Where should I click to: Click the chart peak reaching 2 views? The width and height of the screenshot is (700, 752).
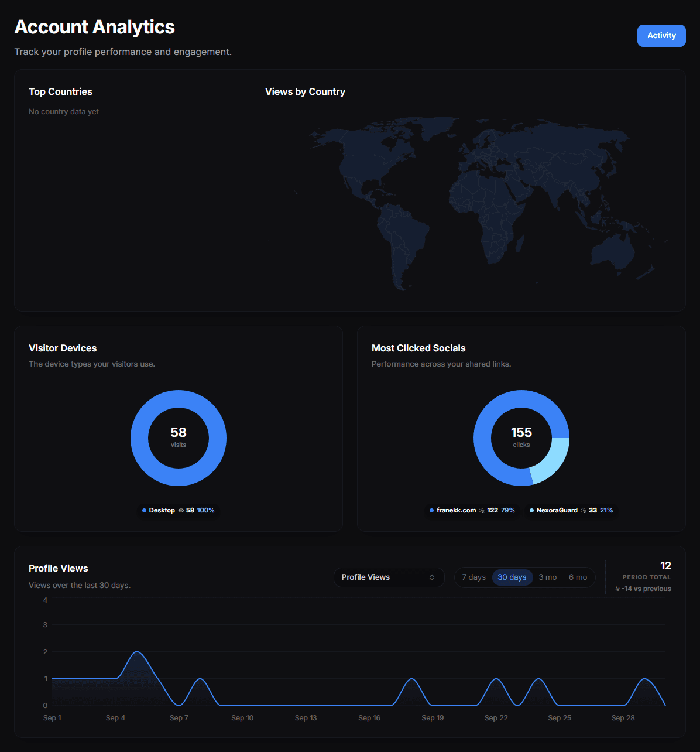(137, 652)
